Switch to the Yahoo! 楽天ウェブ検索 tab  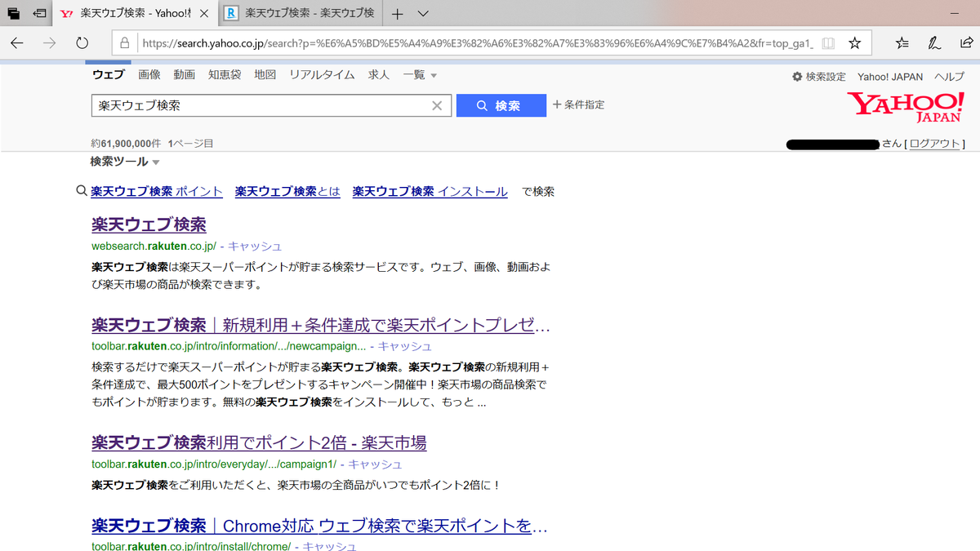pyautogui.click(x=136, y=14)
